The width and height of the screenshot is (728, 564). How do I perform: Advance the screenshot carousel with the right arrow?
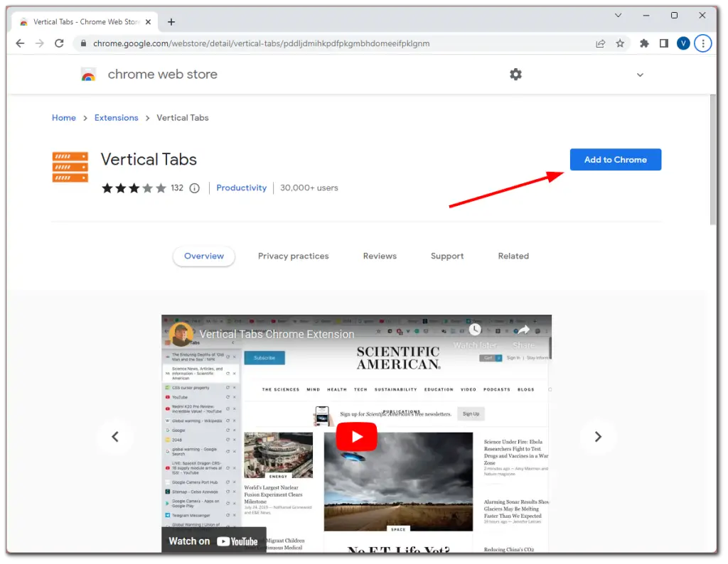(598, 437)
